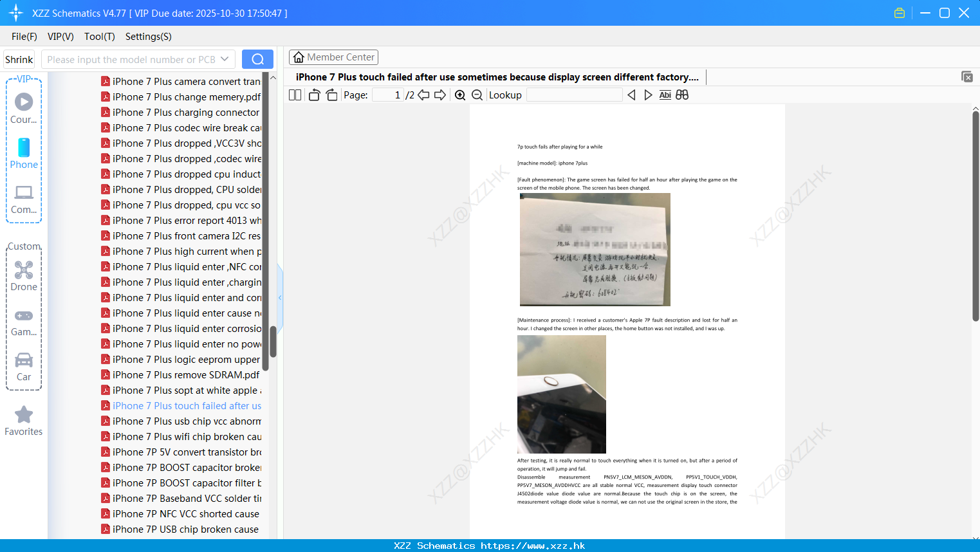
Task: Go to previous page arrow
Action: [x=423, y=95]
